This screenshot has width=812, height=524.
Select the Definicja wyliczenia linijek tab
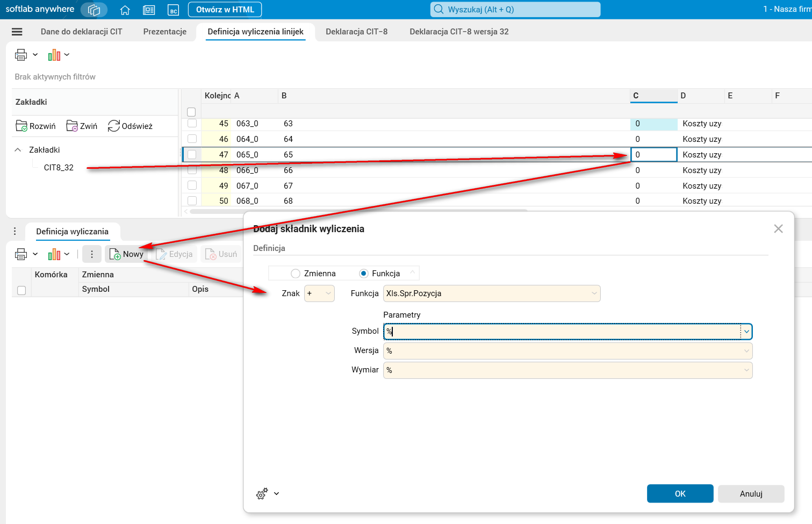pos(256,32)
